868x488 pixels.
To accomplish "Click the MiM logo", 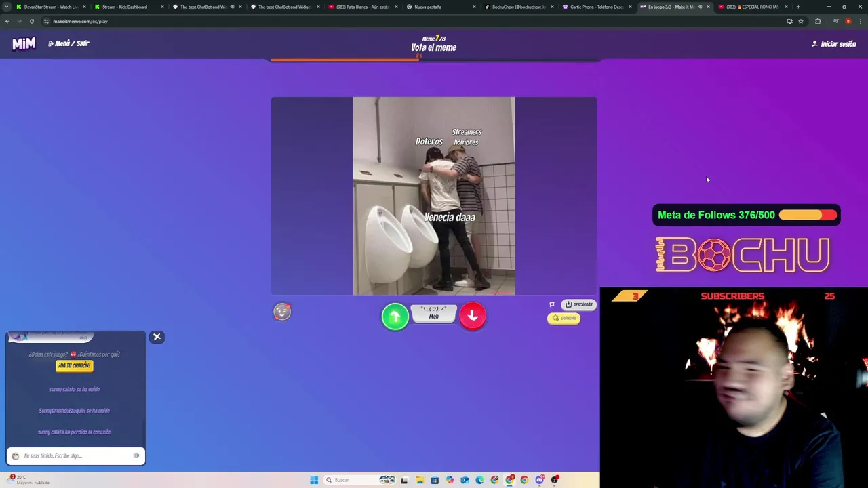I will pos(24,43).
